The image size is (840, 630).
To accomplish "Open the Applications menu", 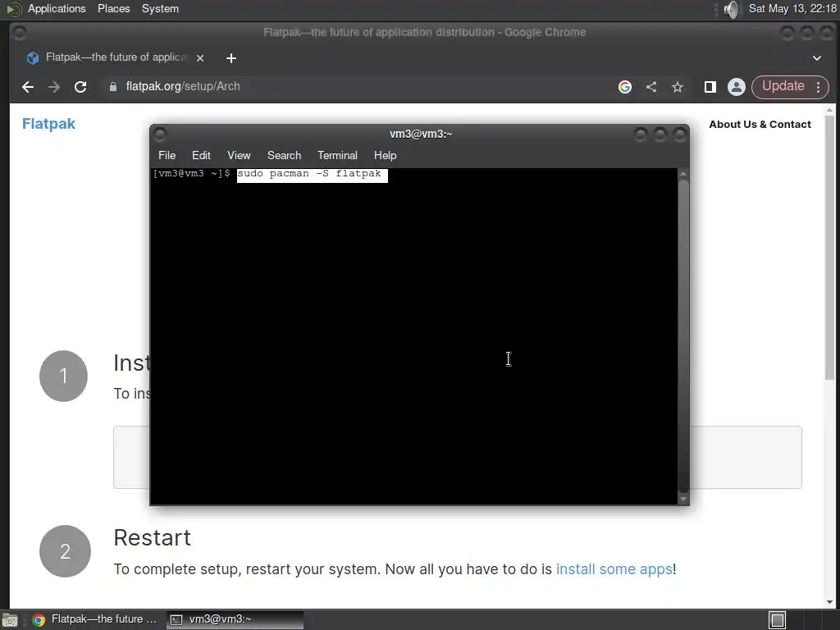I will 57,8.
